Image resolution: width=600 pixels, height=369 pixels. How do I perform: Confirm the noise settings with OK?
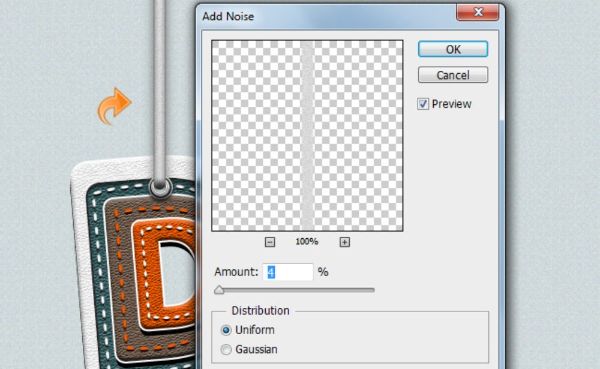tap(453, 49)
